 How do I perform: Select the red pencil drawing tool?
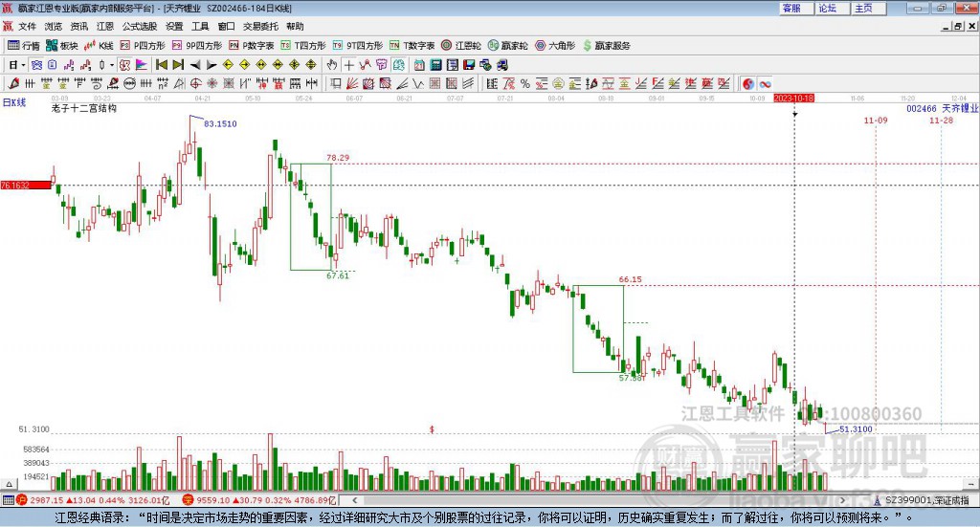[13, 83]
